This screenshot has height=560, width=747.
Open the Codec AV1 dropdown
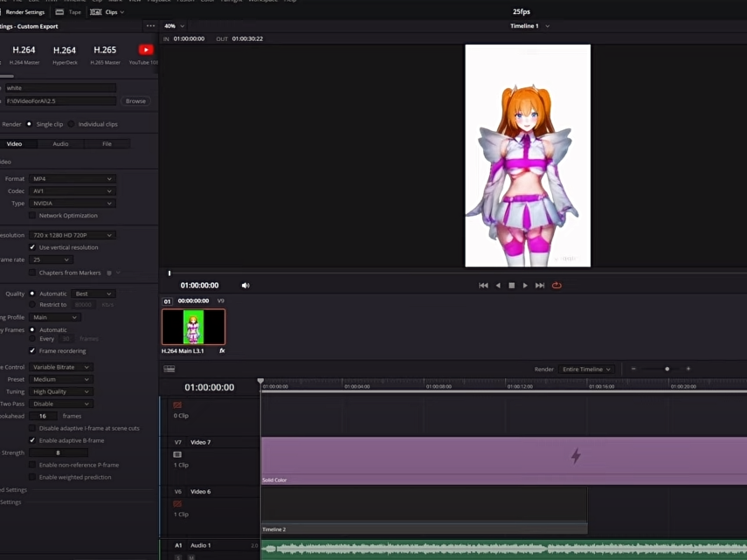(x=73, y=191)
